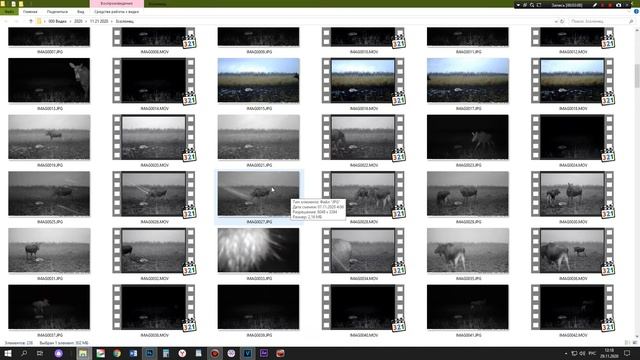Open the recording toolbar dropdown arrow
This screenshot has height=360, width=640.
(518, 5)
